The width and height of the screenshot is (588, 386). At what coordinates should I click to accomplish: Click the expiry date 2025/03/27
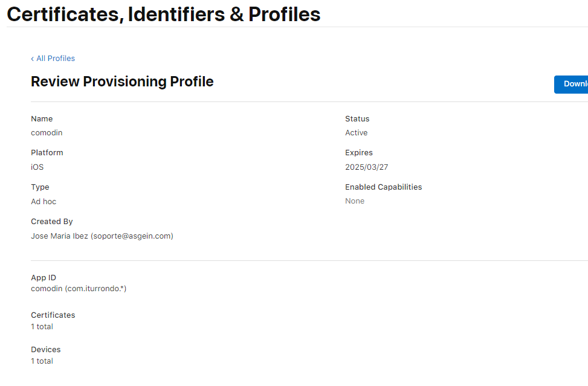(367, 167)
